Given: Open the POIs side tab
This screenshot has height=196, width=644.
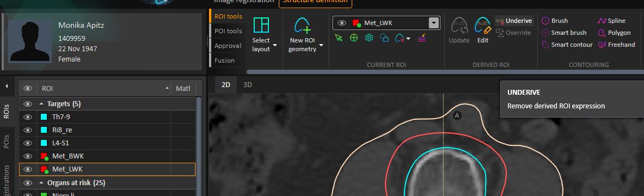Looking at the screenshot, I should coord(7,141).
